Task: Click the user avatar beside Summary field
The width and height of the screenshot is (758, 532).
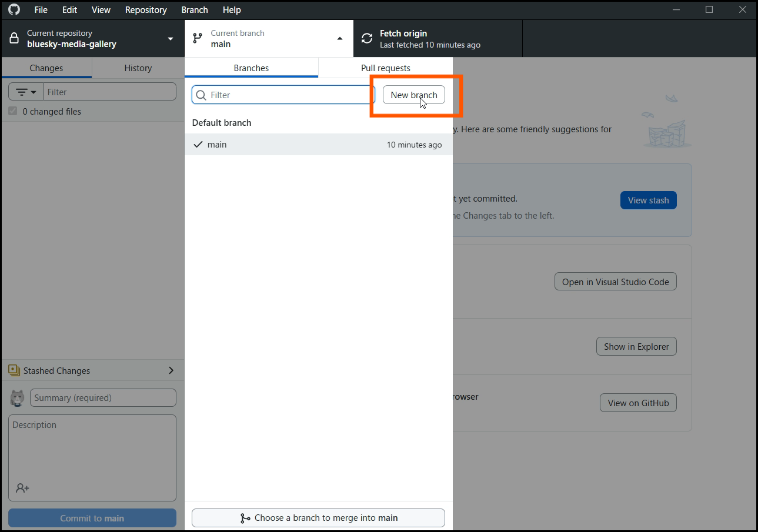Action: (18, 398)
